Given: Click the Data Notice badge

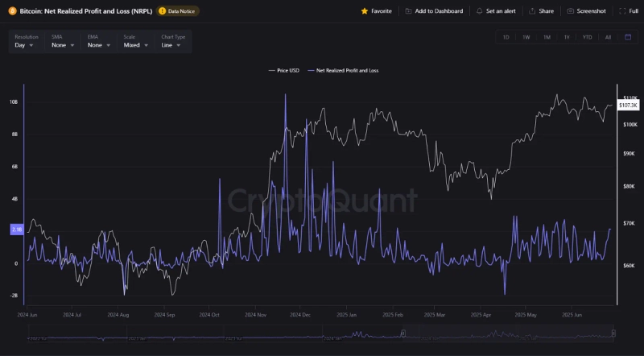Looking at the screenshot, I should tap(178, 11).
